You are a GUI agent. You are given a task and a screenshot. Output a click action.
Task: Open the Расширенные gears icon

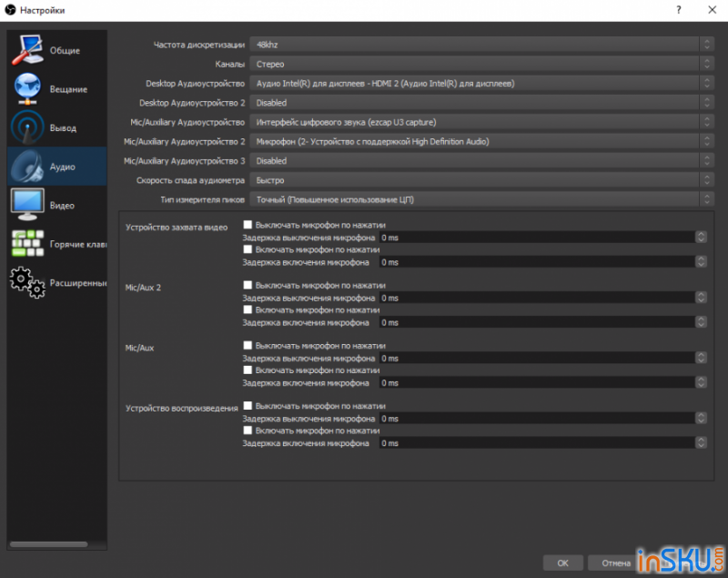click(27, 282)
